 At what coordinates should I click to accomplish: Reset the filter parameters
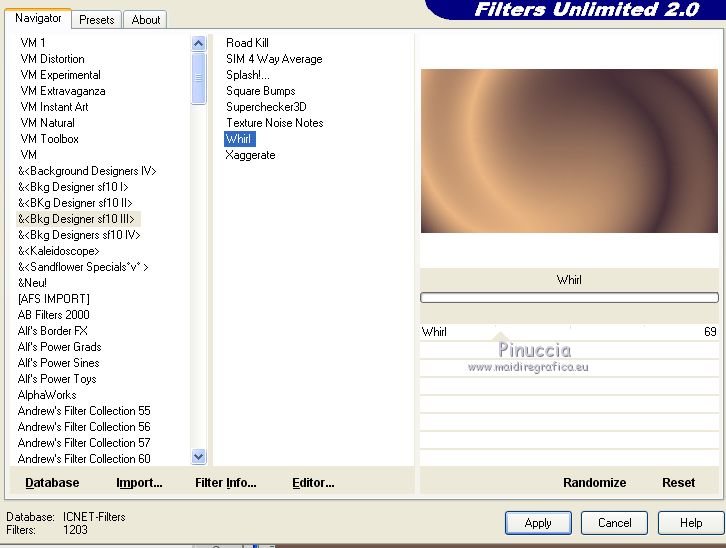tap(678, 483)
